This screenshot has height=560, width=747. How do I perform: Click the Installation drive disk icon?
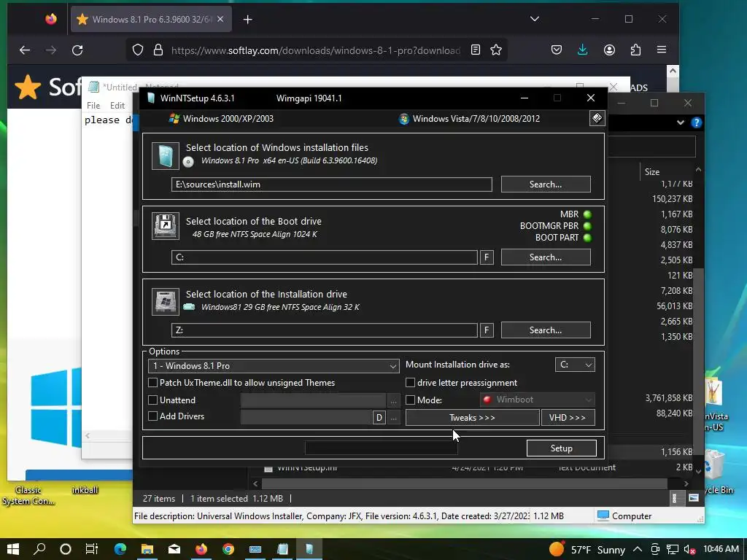click(x=166, y=301)
